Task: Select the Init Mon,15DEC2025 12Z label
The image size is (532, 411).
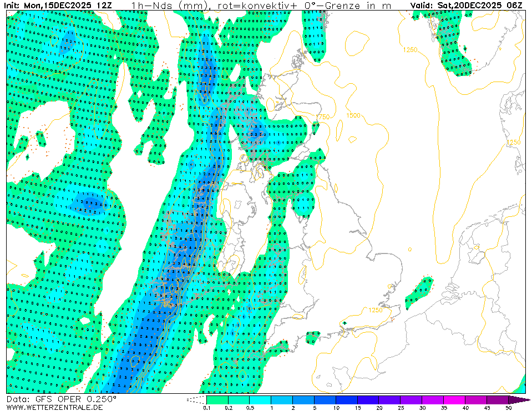Action: pyautogui.click(x=60, y=6)
